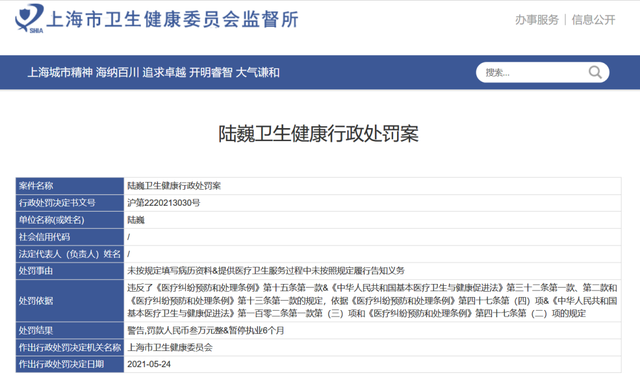640x386 pixels.
Task: Open the 办事服务 menu link
Action: (x=536, y=20)
